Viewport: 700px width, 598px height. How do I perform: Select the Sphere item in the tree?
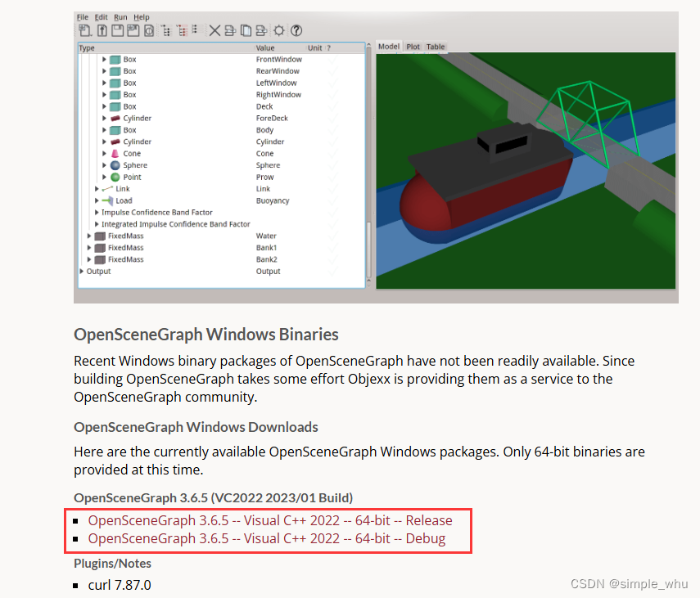135,165
